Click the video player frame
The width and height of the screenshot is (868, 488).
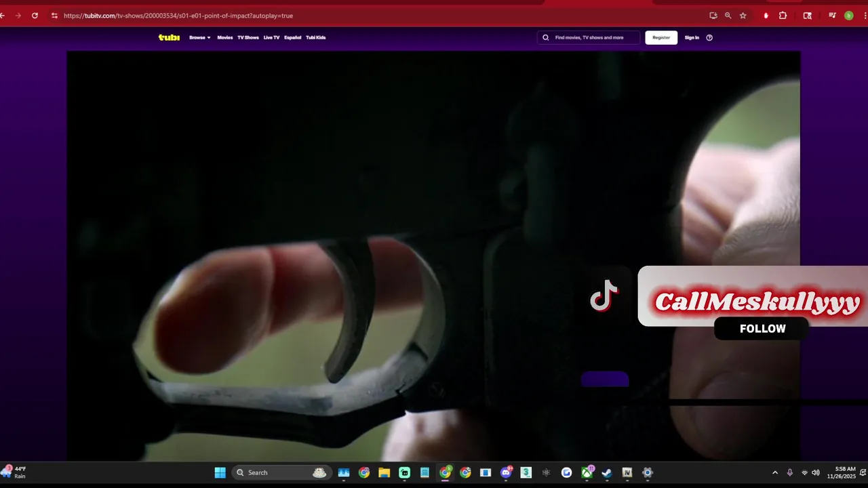coord(433,256)
